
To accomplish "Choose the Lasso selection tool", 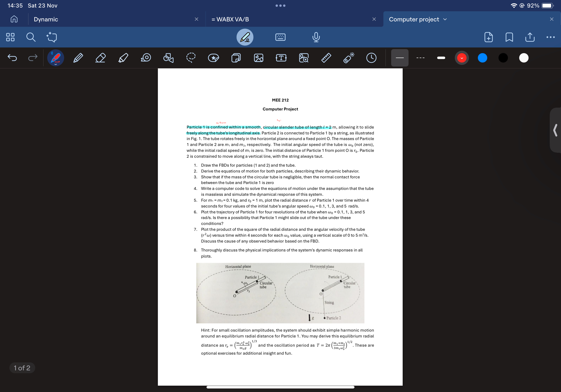I will (191, 58).
